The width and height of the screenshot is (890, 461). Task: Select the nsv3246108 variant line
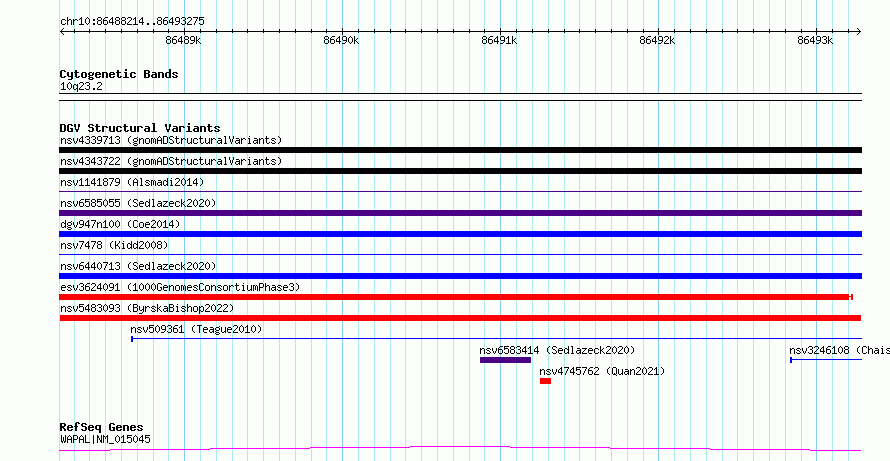(826, 360)
